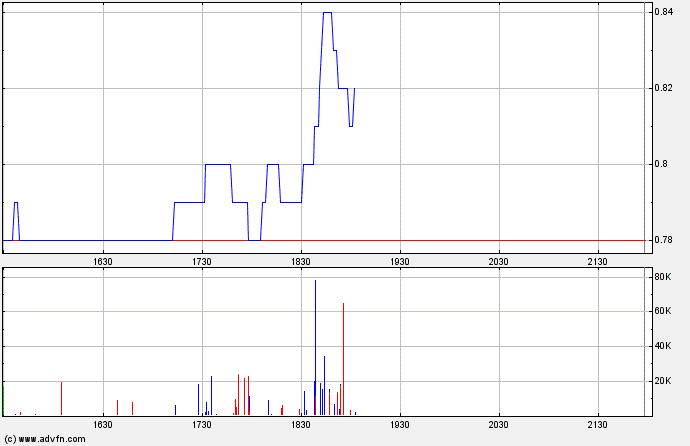690x446 pixels.
Task: Click the 0.84 price axis label
Action: point(663,12)
